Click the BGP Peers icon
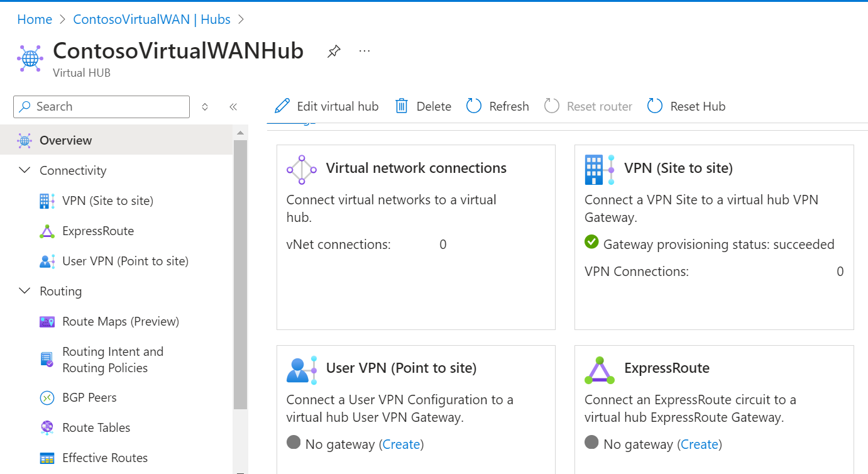This screenshot has height=474, width=868. tap(47, 398)
